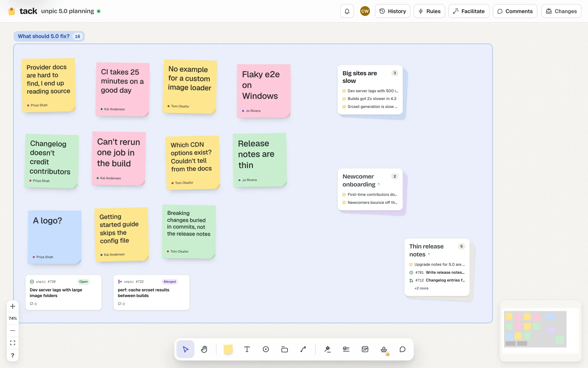Viewport: 588px width, 368px height.
Task: Choose the curved connector arrow tool
Action: pos(303,349)
